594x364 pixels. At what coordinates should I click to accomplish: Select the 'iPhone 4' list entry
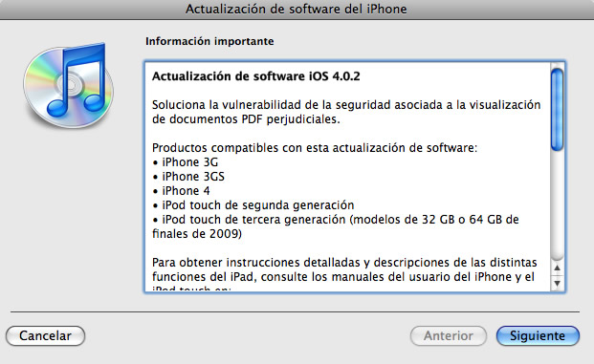tap(181, 191)
